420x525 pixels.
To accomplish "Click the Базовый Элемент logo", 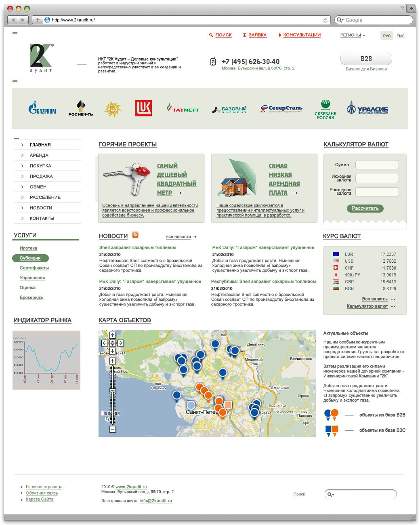I will point(229,109).
